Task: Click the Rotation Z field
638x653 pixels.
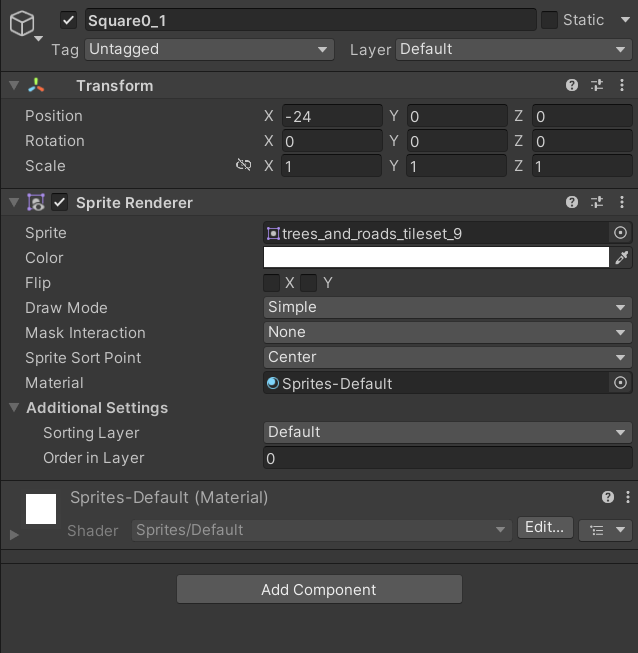Action: tap(582, 141)
